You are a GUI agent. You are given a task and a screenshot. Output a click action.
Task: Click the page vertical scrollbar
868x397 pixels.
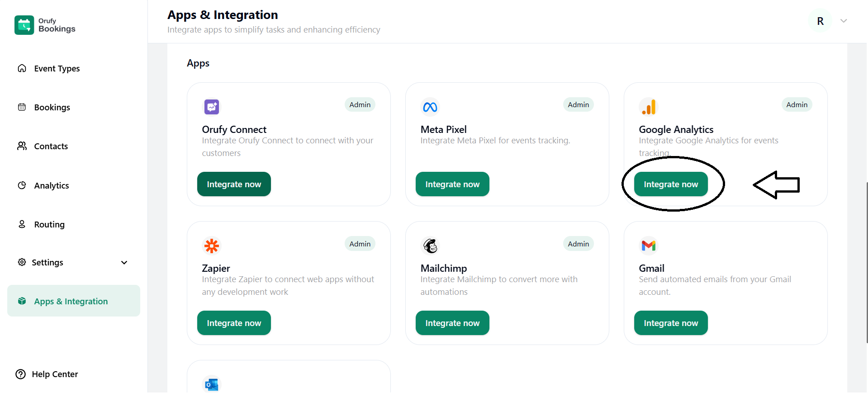coord(866,262)
